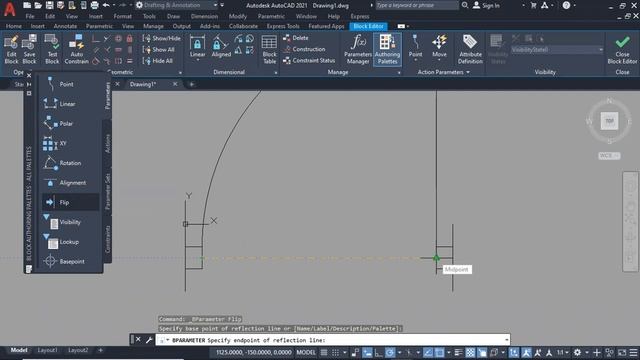Pick the Basepoint parameter in the palette
This screenshot has height=360, width=640.
click(x=70, y=261)
